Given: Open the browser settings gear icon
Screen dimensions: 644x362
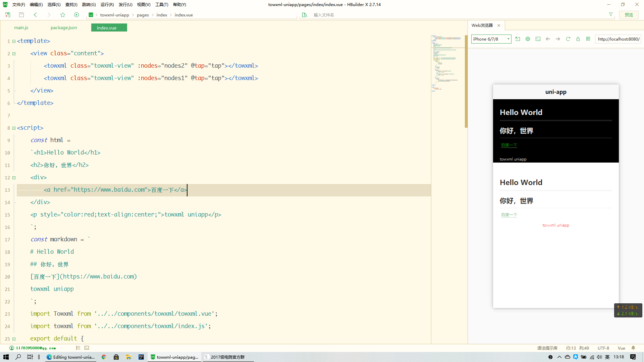Looking at the screenshot, I should [528, 39].
